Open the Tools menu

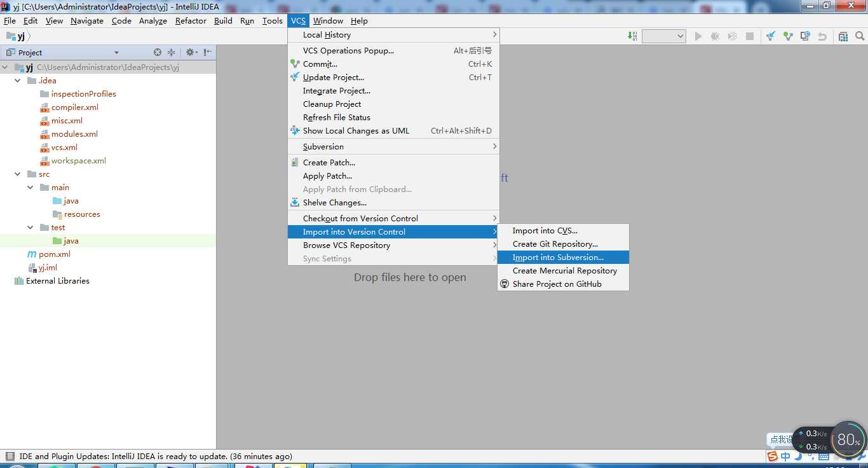(x=272, y=20)
